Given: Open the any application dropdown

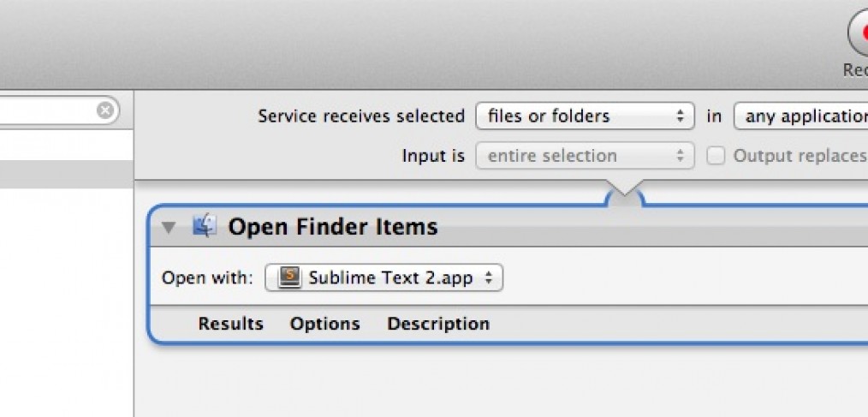Looking at the screenshot, I should click(x=801, y=116).
